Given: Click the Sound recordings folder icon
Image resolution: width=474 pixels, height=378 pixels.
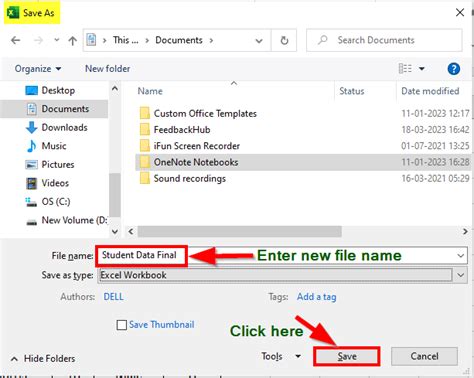Looking at the screenshot, I should tap(145, 178).
